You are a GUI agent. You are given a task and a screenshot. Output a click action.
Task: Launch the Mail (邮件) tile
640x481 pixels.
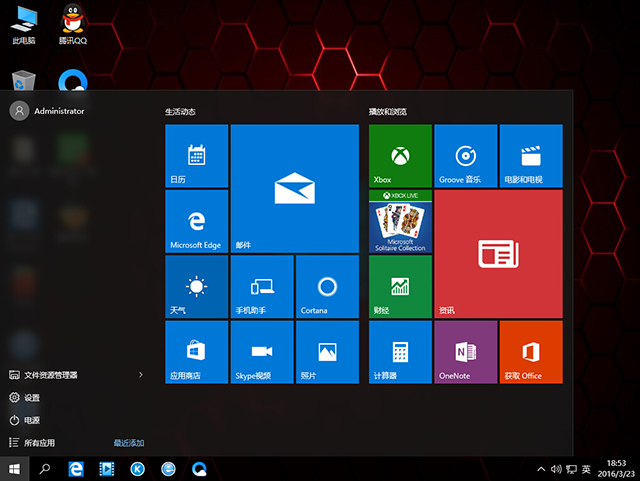pyautogui.click(x=294, y=188)
